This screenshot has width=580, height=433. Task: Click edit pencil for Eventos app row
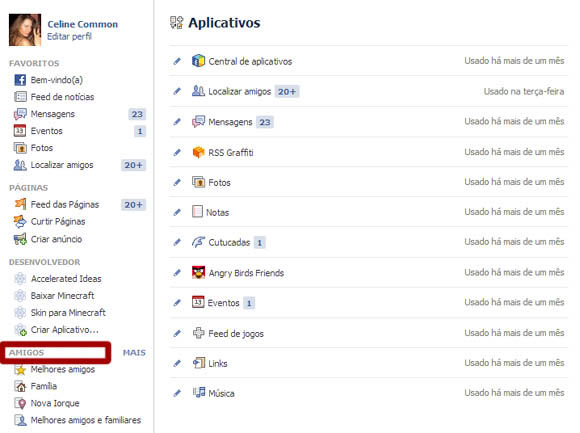click(177, 303)
